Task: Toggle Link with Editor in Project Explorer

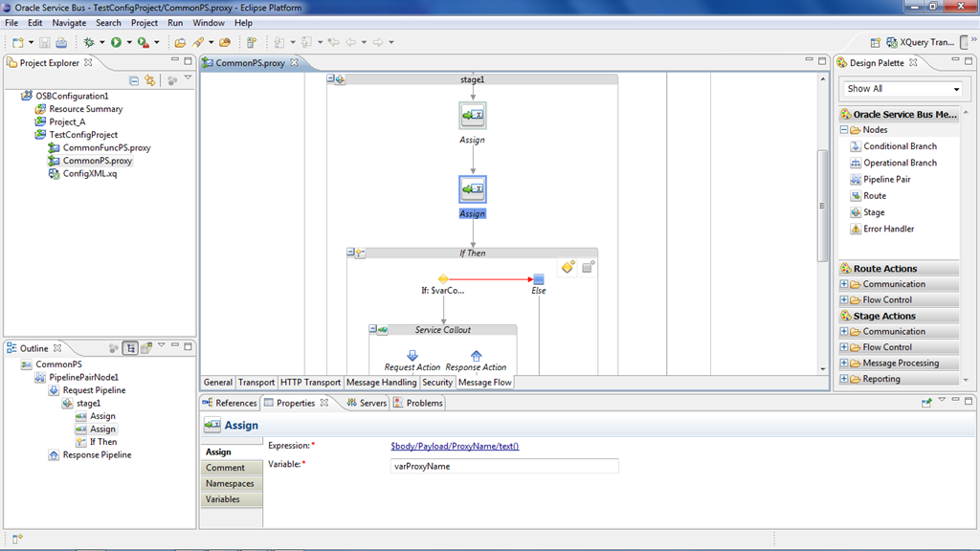Action: coord(150,81)
